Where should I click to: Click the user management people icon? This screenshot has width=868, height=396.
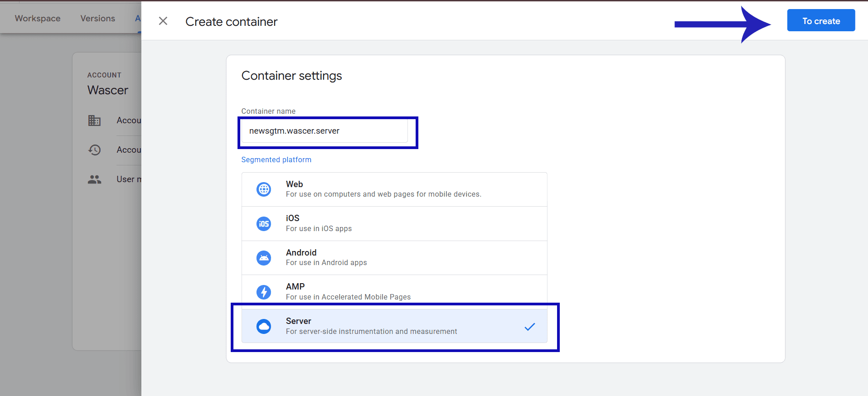94,179
